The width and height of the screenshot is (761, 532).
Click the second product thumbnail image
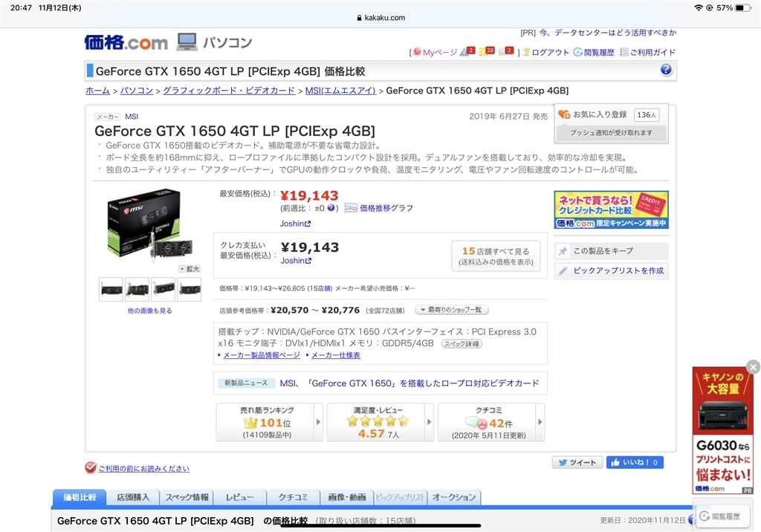pyautogui.click(x=137, y=289)
